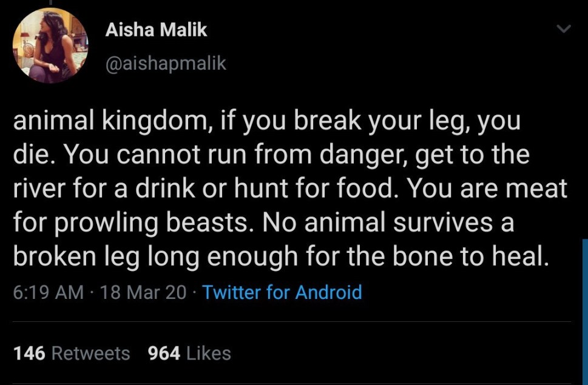Click the phrase "broken leg" in tweet
Image resolution: width=588 pixels, height=385 pixels.
point(82,257)
